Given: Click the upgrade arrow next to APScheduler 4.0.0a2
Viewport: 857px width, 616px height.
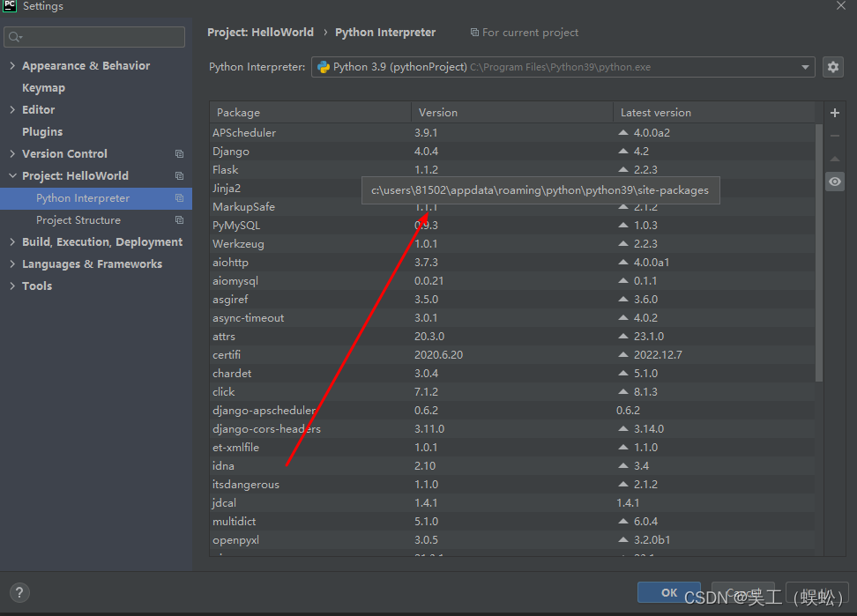Looking at the screenshot, I should 623,133.
